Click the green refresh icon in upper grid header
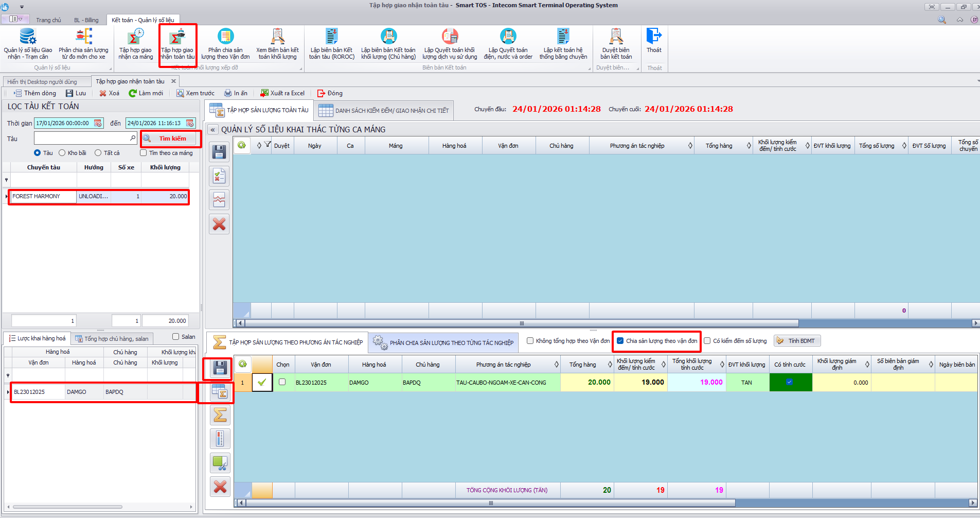The height and width of the screenshot is (518, 980). (x=242, y=145)
